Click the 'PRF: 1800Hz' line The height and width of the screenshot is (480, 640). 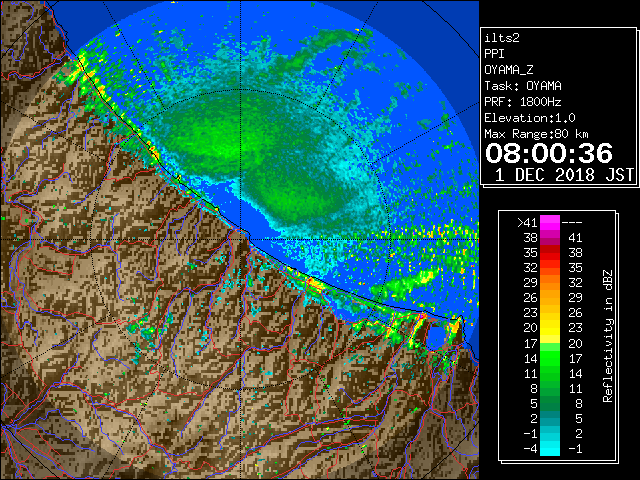523,102
